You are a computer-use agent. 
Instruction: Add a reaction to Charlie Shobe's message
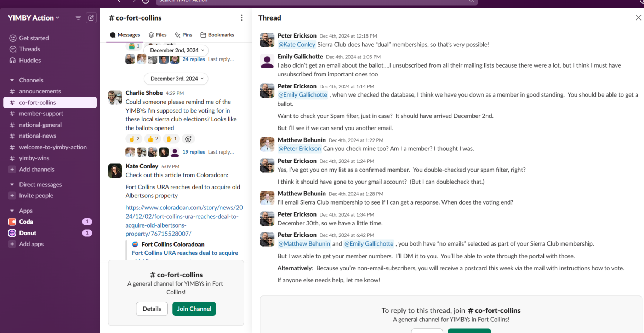coord(188,139)
